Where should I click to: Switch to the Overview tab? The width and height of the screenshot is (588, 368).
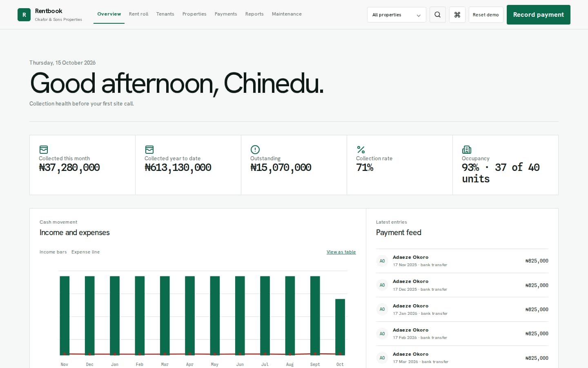tap(109, 14)
